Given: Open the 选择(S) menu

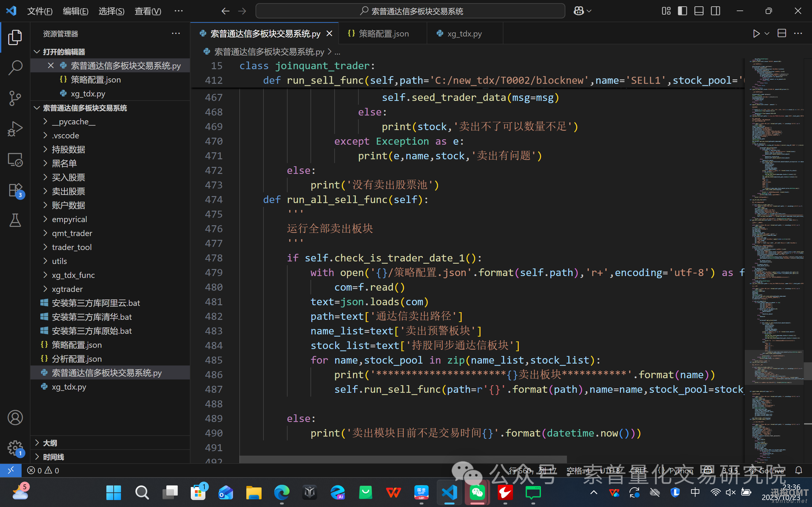Looking at the screenshot, I should click(x=111, y=11).
